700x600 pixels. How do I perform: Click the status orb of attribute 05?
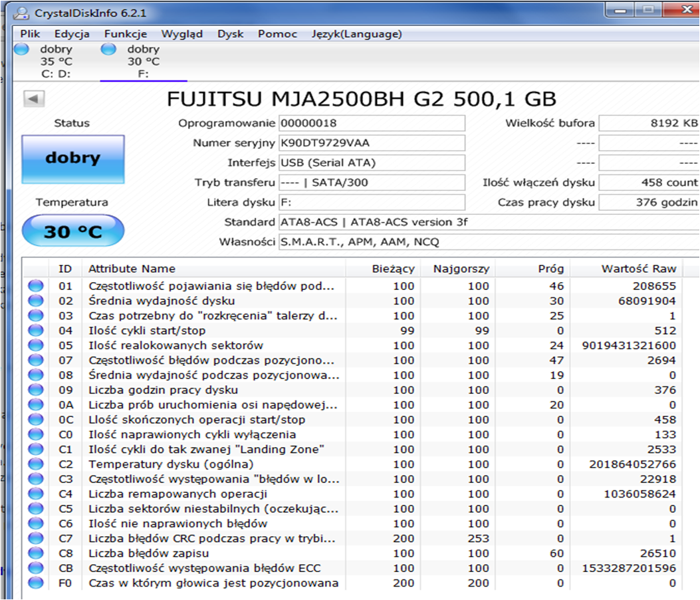coord(36,345)
